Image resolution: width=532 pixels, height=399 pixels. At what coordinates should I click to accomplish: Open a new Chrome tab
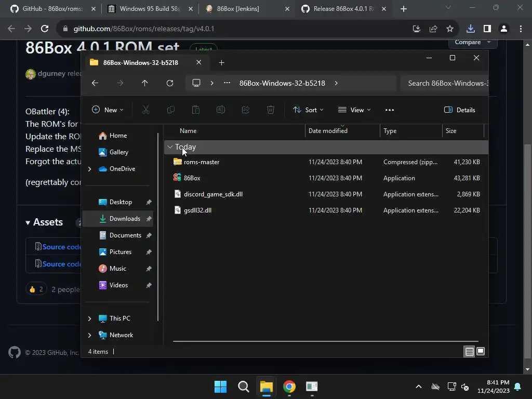(x=403, y=9)
